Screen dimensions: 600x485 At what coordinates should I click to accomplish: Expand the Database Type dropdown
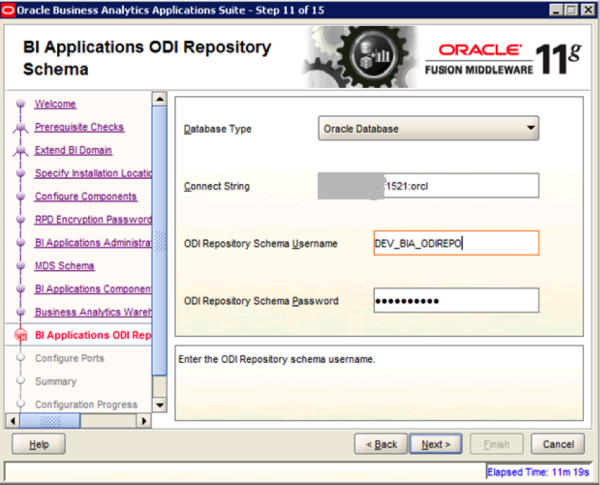[x=429, y=129]
